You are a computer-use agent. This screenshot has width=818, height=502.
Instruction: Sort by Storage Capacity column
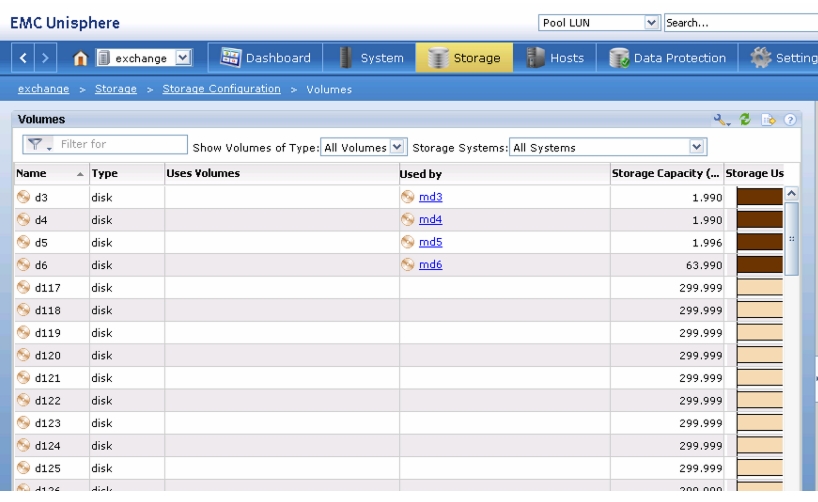tap(667, 173)
